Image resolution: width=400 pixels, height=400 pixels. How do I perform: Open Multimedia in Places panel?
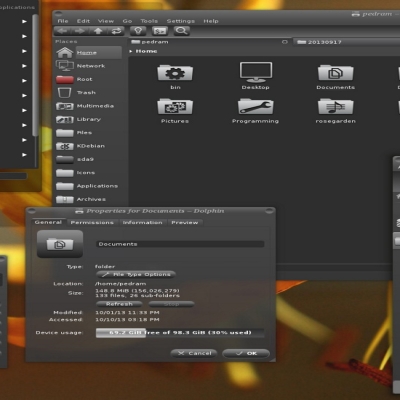pos(89,106)
